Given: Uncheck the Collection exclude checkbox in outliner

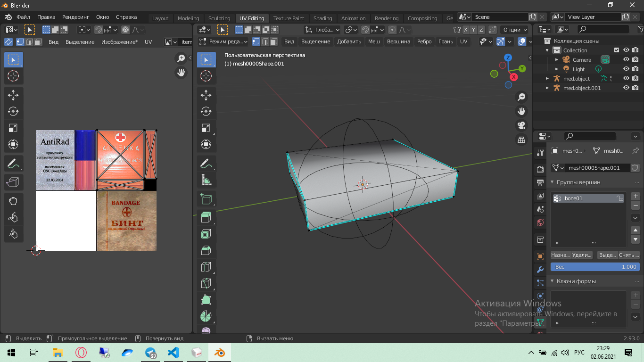Looking at the screenshot, I should coord(617,50).
